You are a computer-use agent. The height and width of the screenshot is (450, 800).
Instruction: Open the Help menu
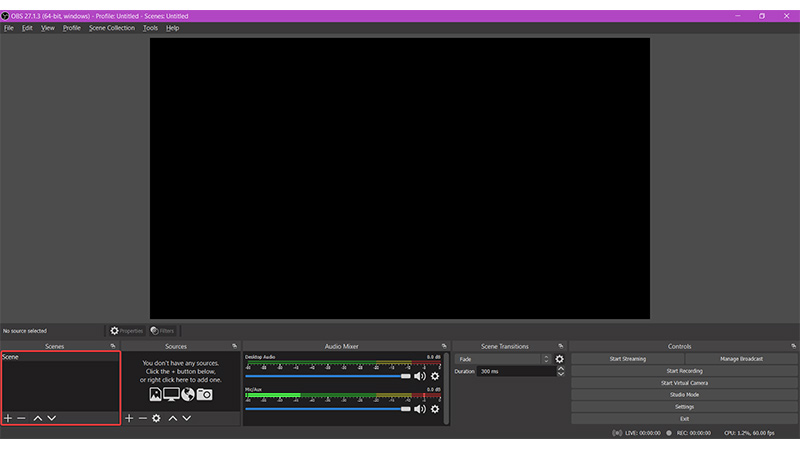pos(172,28)
